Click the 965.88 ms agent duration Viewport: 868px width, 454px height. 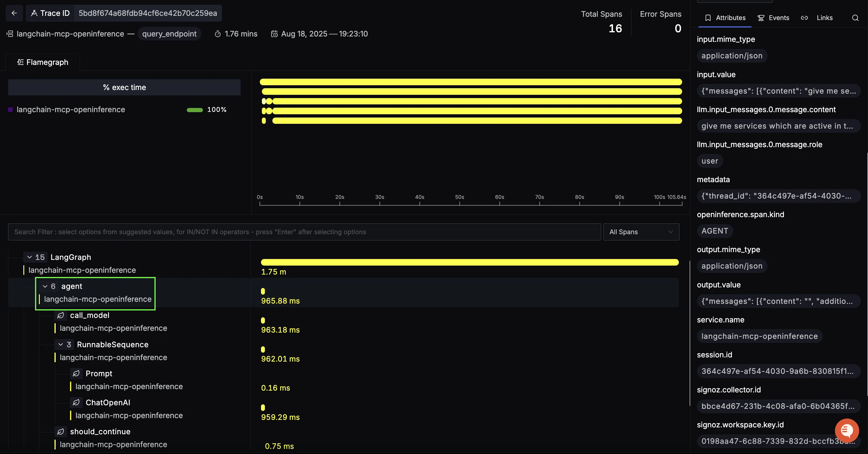280,301
